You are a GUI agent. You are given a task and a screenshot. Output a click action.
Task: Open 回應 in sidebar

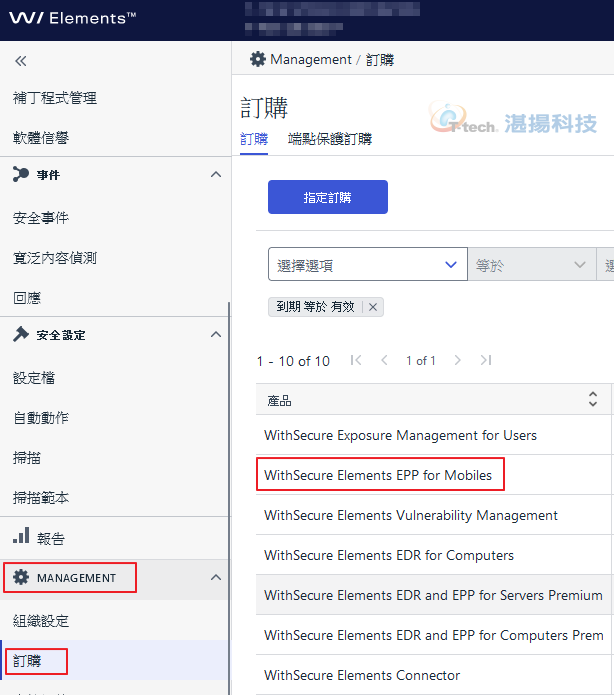coord(27,297)
